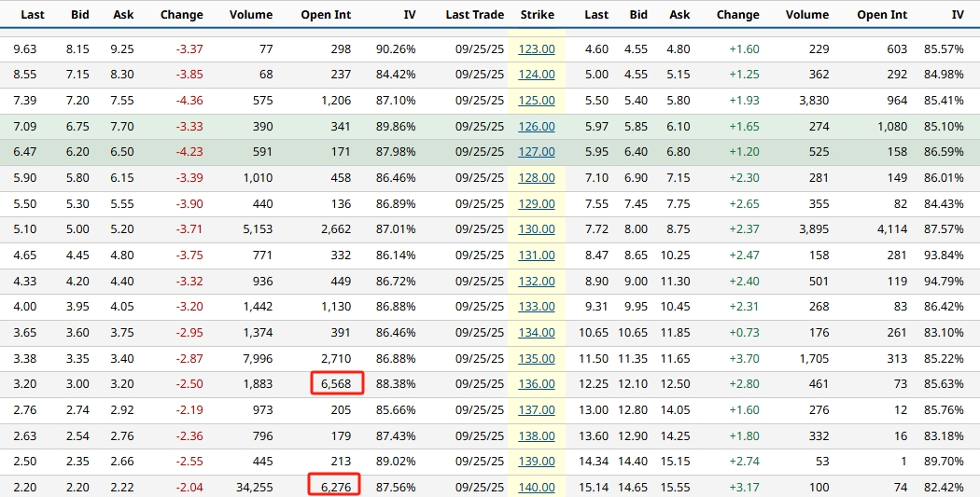
Task: Click the -4.36 change value
Action: pyautogui.click(x=183, y=101)
